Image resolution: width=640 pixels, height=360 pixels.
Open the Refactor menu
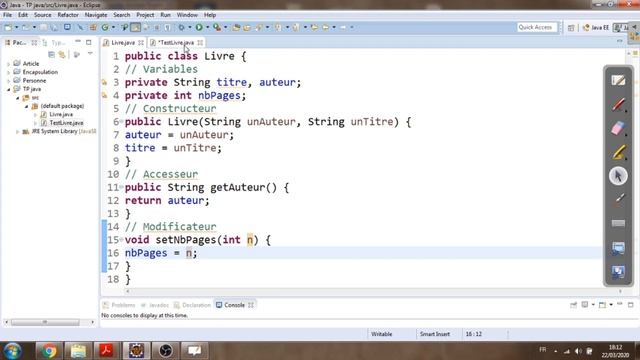(68, 15)
